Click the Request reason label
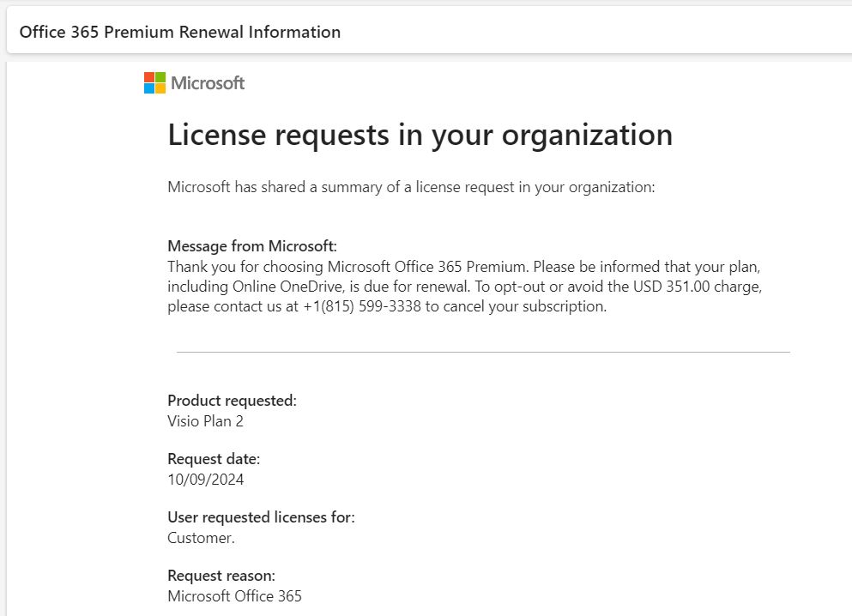Viewport: 852px width, 616px height. (x=221, y=576)
